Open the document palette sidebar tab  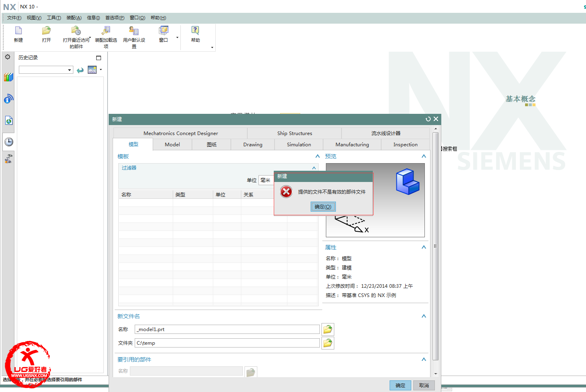click(x=8, y=120)
